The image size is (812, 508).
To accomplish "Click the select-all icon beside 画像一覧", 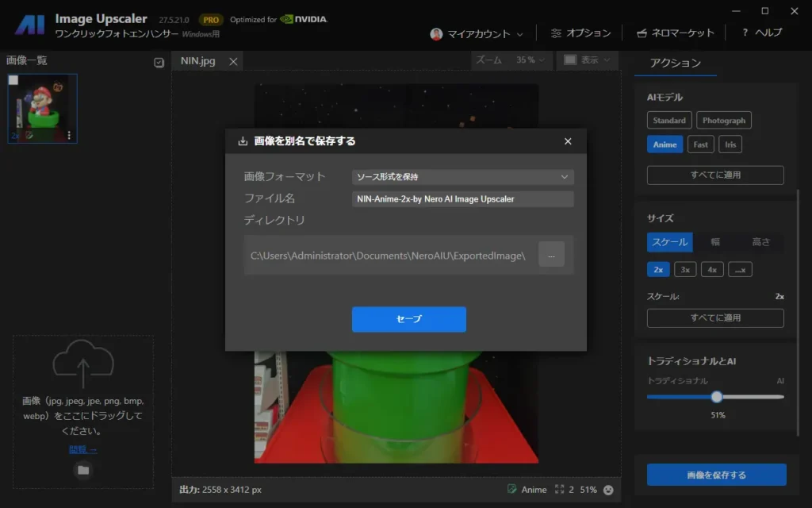I will pos(159,63).
